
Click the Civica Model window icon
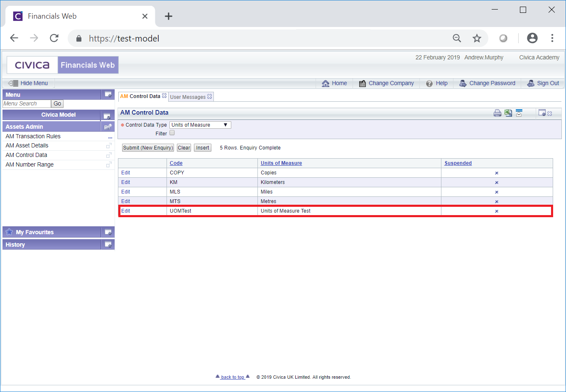[107, 115]
